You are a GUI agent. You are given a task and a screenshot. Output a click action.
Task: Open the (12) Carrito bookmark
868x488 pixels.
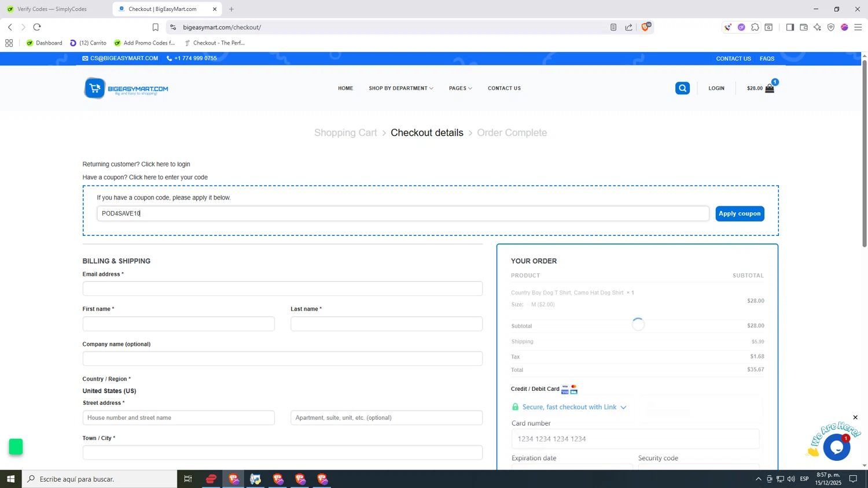[x=88, y=43]
